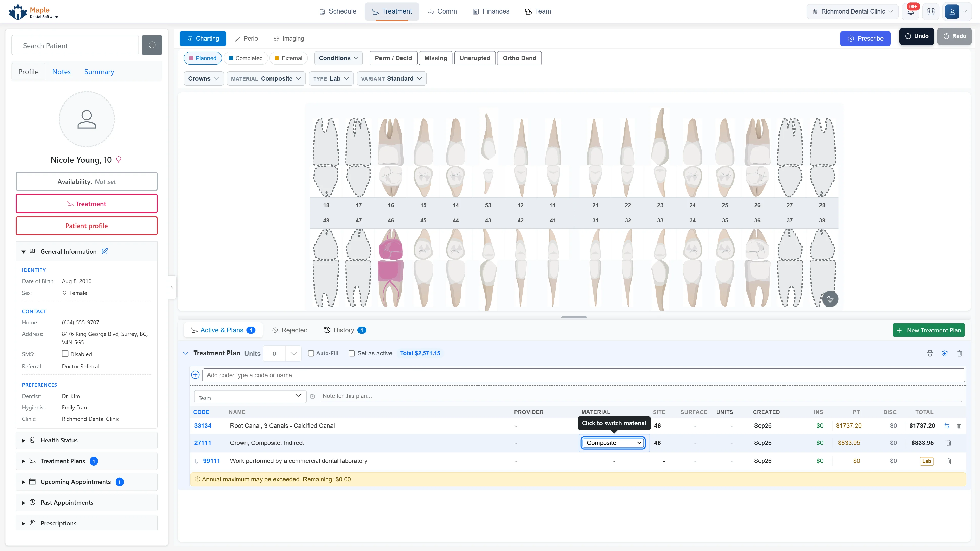980x551 pixels.
Task: Click the shield icon beside print
Action: pyautogui.click(x=945, y=353)
